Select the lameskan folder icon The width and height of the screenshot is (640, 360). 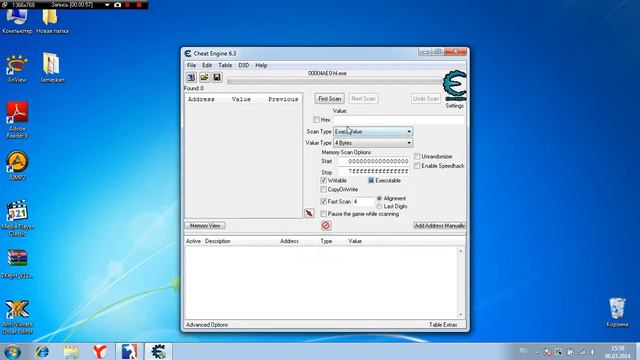[52, 68]
